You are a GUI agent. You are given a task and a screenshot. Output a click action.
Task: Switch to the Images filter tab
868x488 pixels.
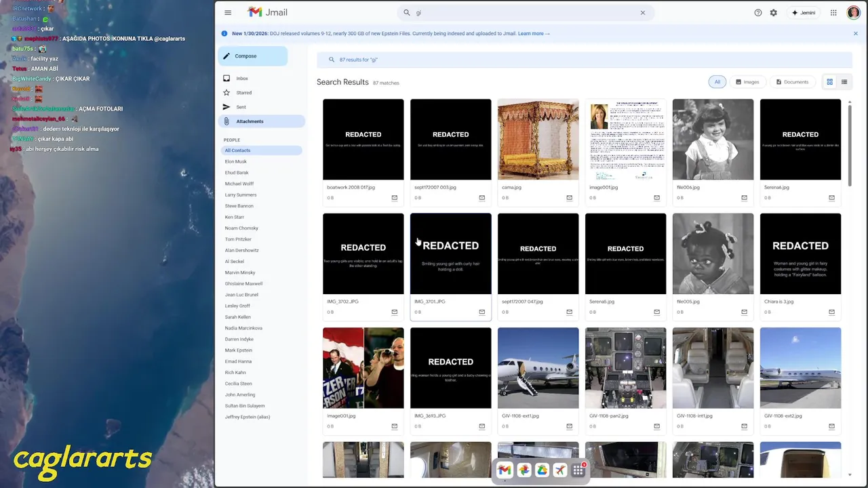click(747, 82)
